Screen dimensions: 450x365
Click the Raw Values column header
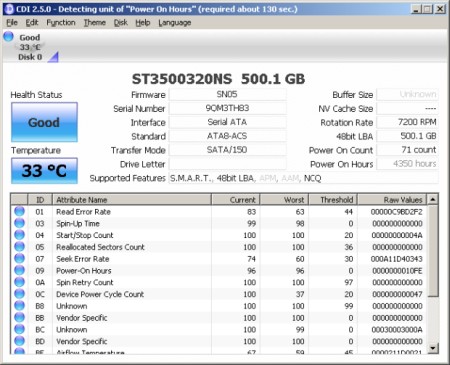392,200
